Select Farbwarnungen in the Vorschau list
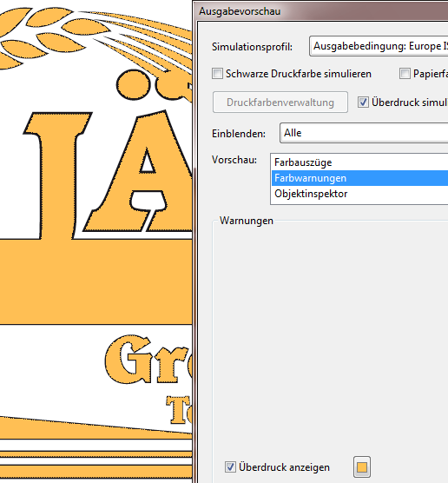This screenshot has width=448, height=483. [359, 178]
